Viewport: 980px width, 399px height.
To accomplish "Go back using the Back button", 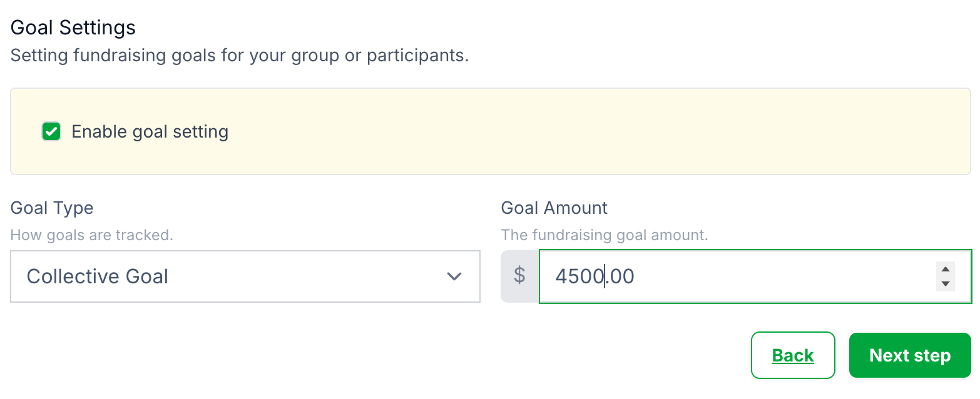I will [x=792, y=355].
